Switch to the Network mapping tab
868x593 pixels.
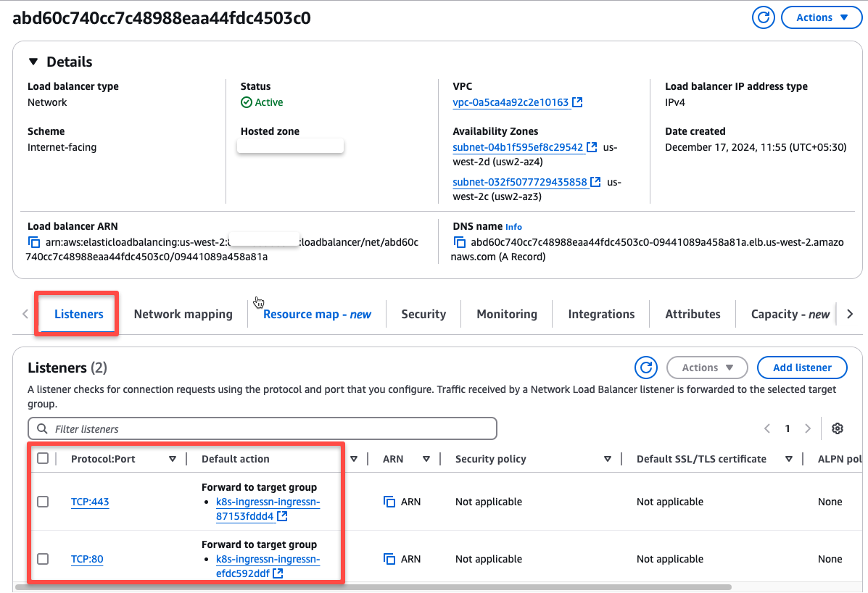[183, 314]
